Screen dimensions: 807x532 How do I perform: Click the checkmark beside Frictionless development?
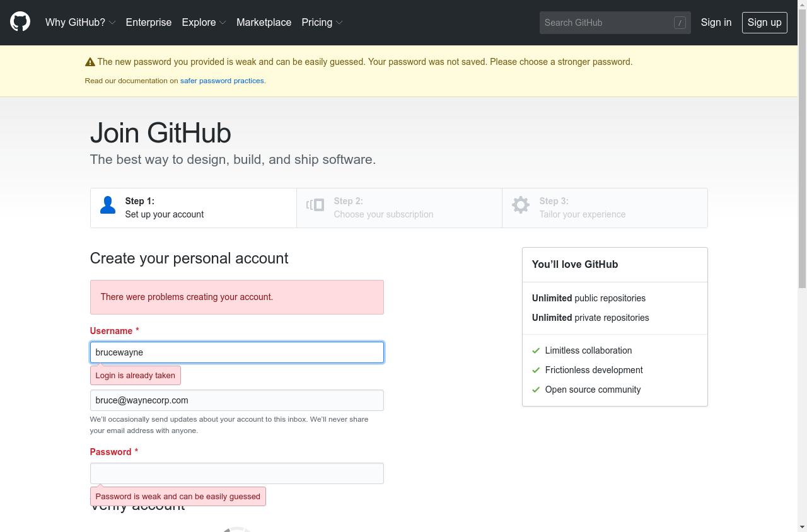point(535,370)
